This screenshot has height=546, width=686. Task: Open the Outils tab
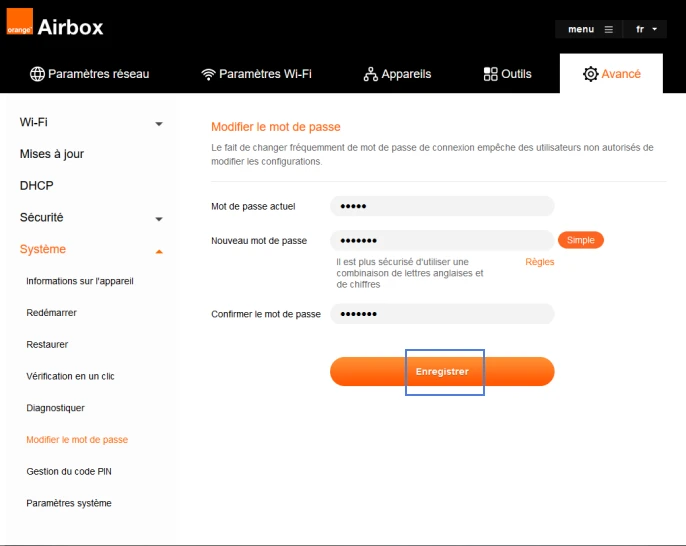pos(508,74)
